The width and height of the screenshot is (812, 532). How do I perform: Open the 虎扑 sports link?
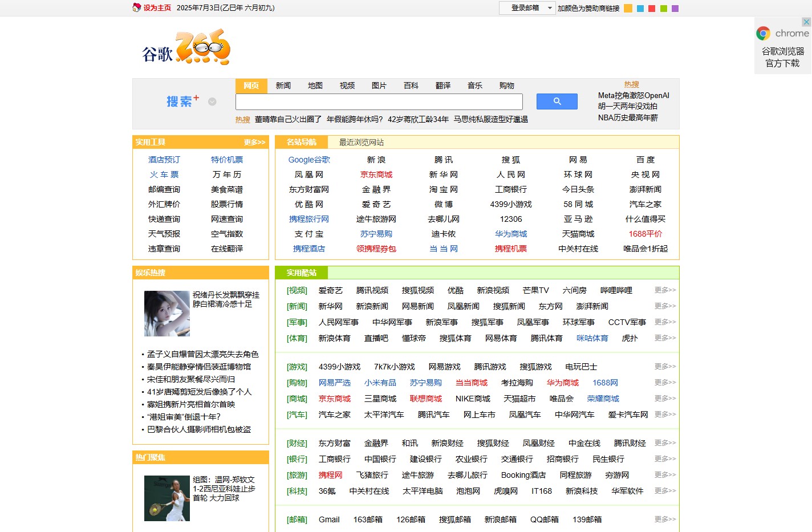pos(630,338)
